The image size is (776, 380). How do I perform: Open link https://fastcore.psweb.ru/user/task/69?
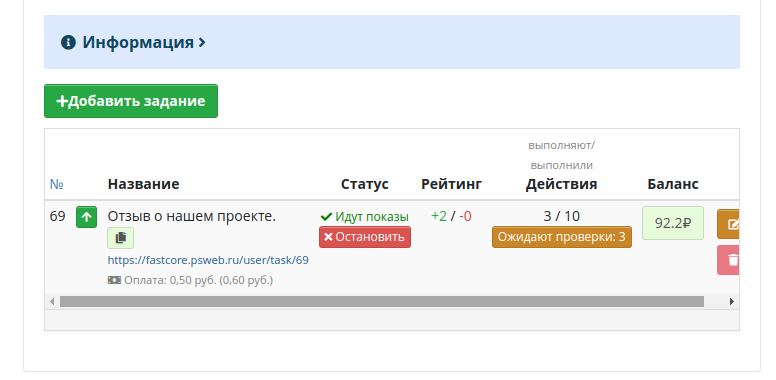click(x=208, y=260)
